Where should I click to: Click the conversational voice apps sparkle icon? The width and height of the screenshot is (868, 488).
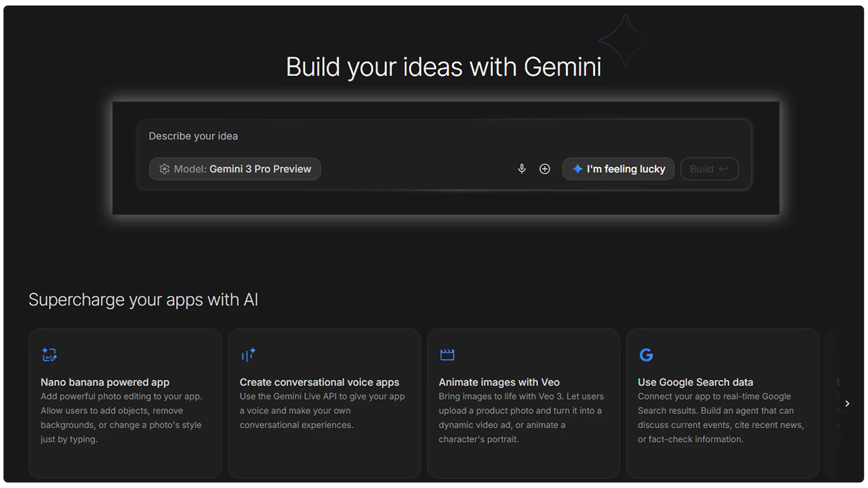[248, 355]
